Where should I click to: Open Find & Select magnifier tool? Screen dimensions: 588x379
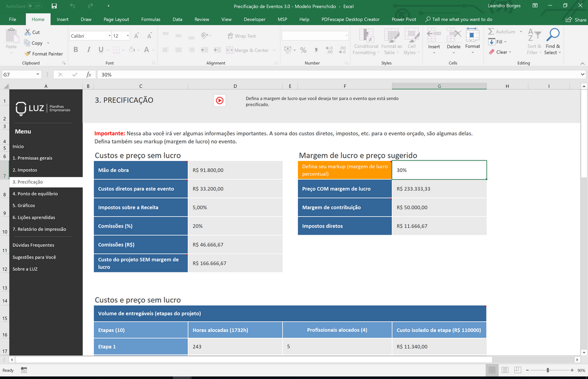[x=552, y=37]
